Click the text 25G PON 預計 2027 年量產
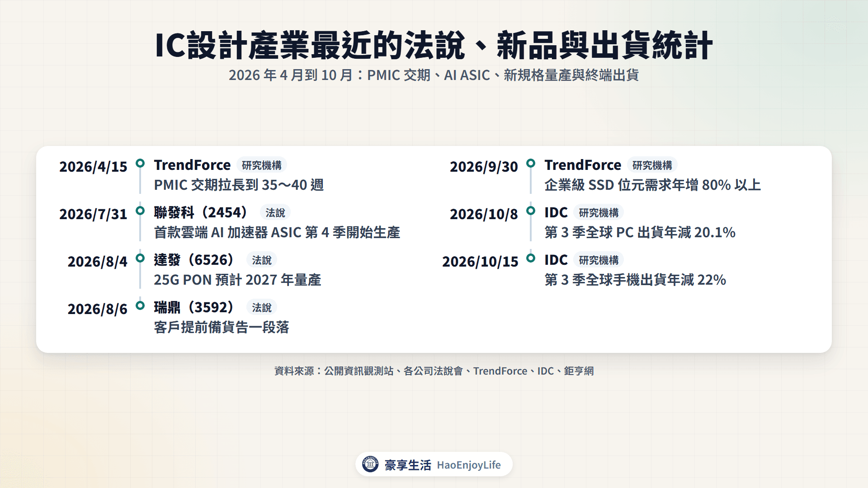 (237, 280)
